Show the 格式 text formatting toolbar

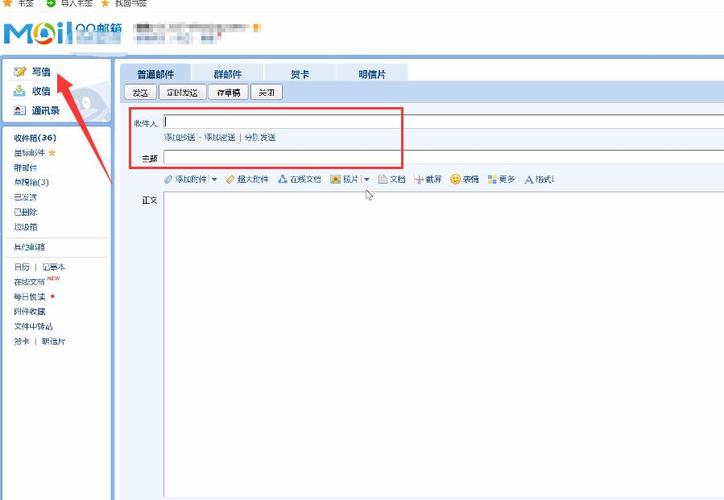[539, 179]
